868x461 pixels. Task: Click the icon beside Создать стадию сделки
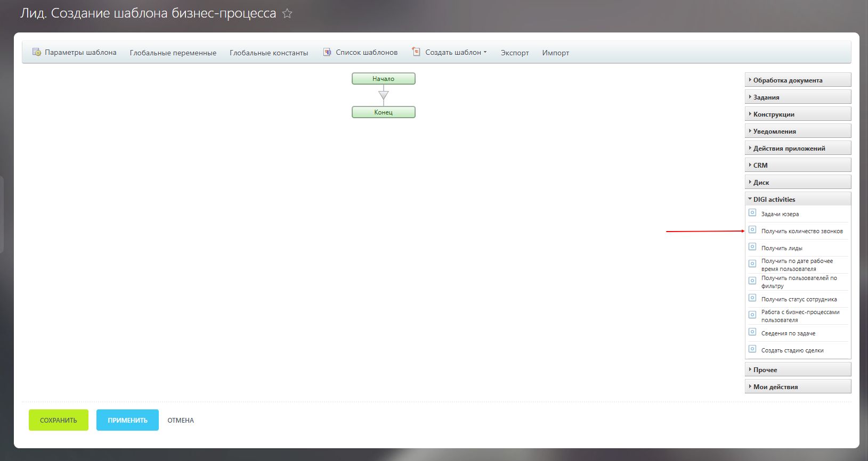752,349
